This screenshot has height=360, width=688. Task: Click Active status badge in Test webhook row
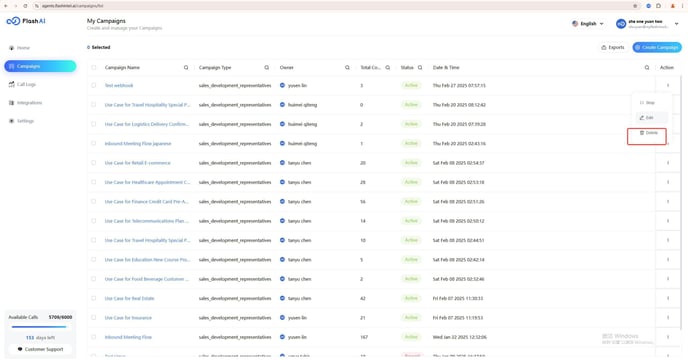411,85
